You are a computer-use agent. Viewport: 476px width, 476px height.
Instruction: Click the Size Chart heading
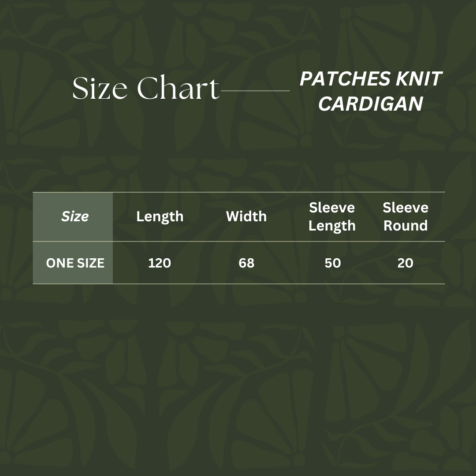pyautogui.click(x=145, y=88)
